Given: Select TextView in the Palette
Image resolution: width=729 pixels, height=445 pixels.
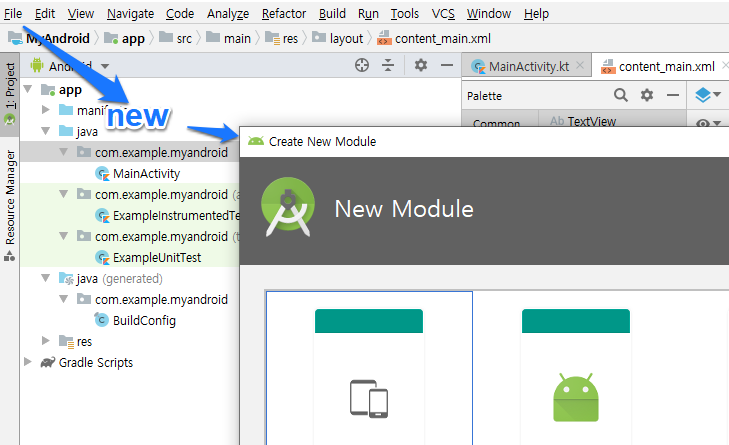Looking at the screenshot, I should point(583,121).
